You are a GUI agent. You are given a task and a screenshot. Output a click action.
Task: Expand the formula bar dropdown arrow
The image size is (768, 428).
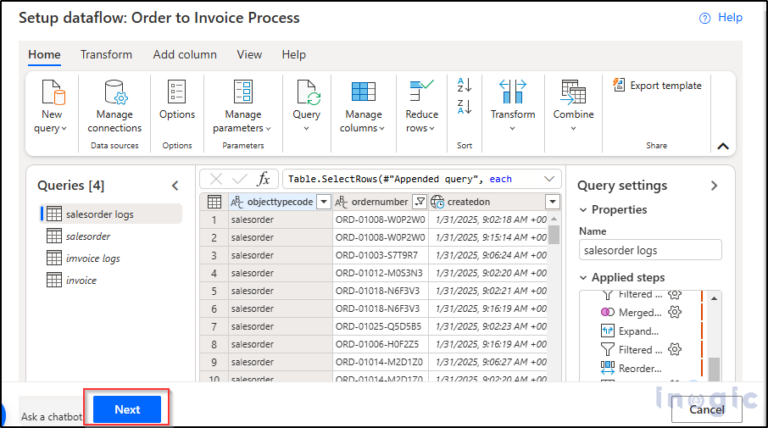[549, 179]
